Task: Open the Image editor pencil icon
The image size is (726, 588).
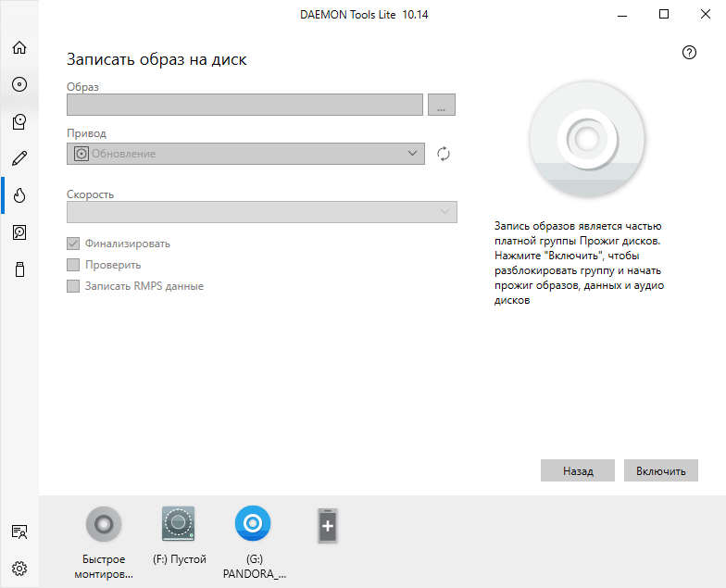Action: click(x=19, y=158)
